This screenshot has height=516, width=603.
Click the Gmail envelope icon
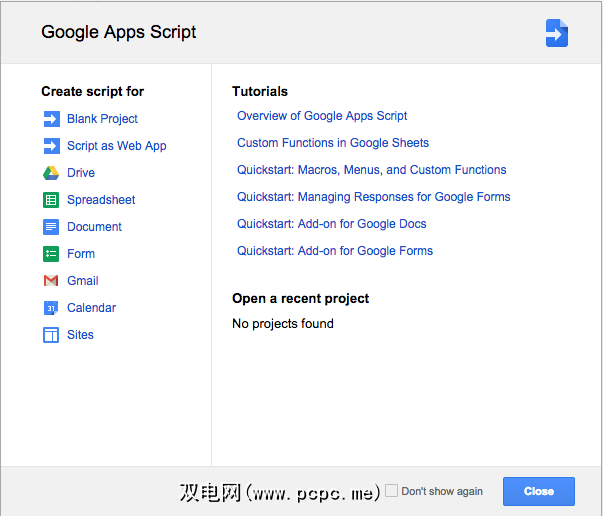click(51, 281)
